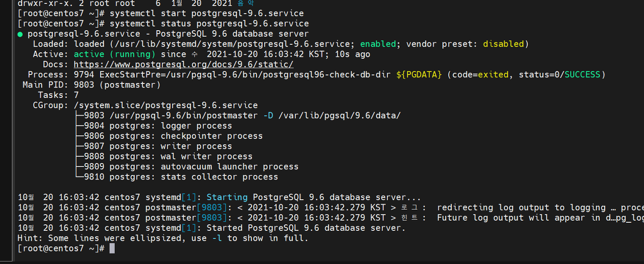Click the 'Tasks: 7' line
This screenshot has height=264, width=644.
point(58,95)
